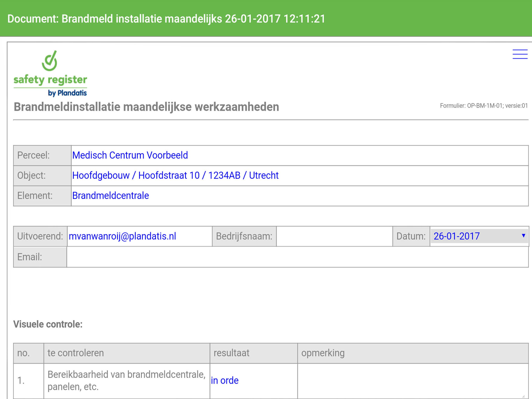Click the 'Bedrijfsnaam:' label cell
Screen dimensions: 532x399
click(x=244, y=236)
